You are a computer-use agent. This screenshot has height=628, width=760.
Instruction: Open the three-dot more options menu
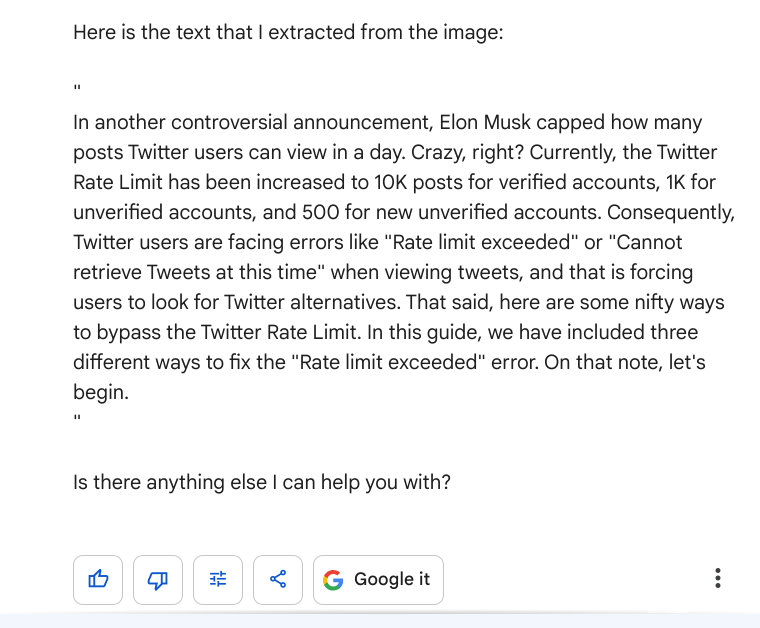pos(718,578)
